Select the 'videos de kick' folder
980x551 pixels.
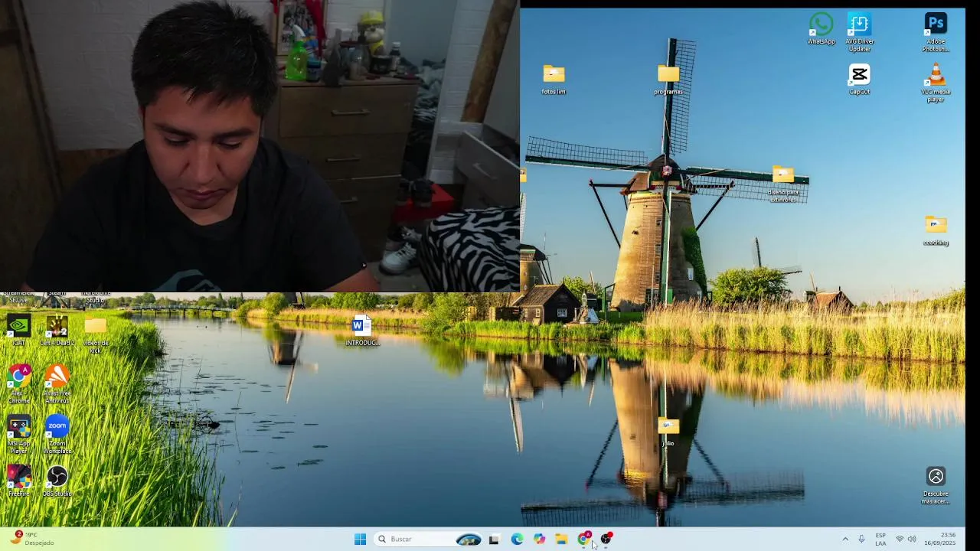[x=95, y=335]
